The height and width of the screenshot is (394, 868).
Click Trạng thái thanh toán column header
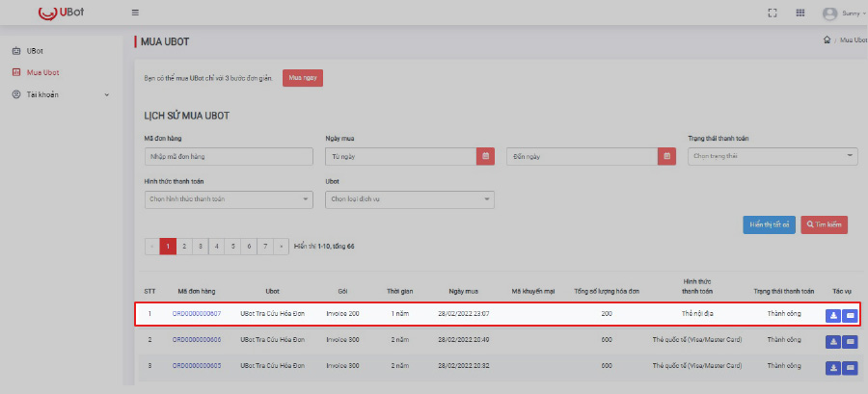coord(784,291)
